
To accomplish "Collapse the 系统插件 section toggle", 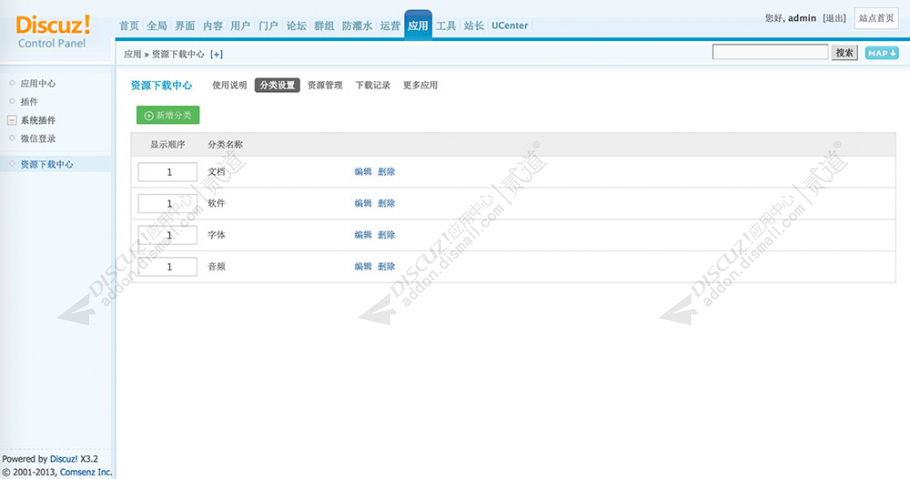I will tap(12, 120).
